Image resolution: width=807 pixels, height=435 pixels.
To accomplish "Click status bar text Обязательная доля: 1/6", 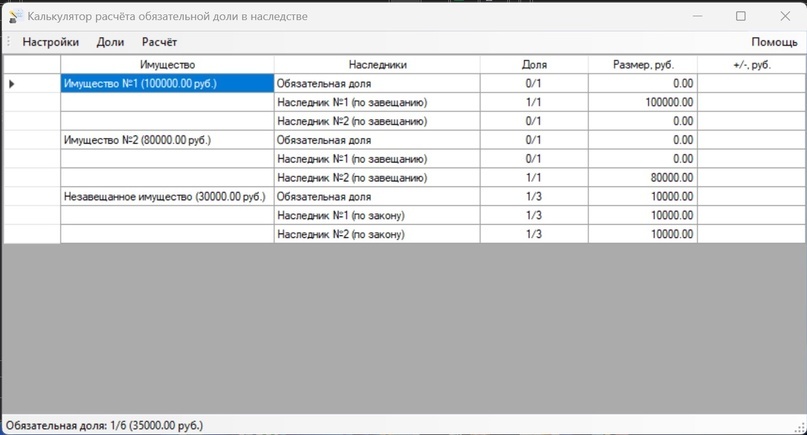I will [x=104, y=426].
